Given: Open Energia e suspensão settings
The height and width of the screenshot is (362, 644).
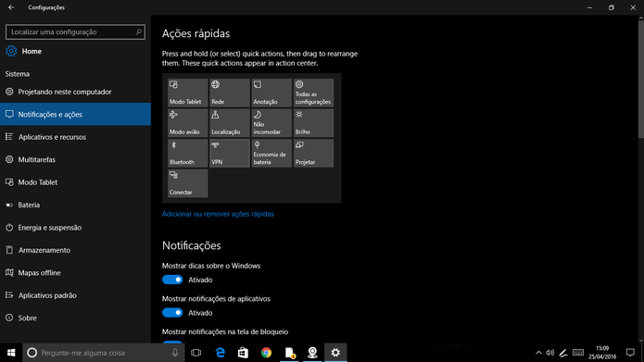Looking at the screenshot, I should point(76,227).
